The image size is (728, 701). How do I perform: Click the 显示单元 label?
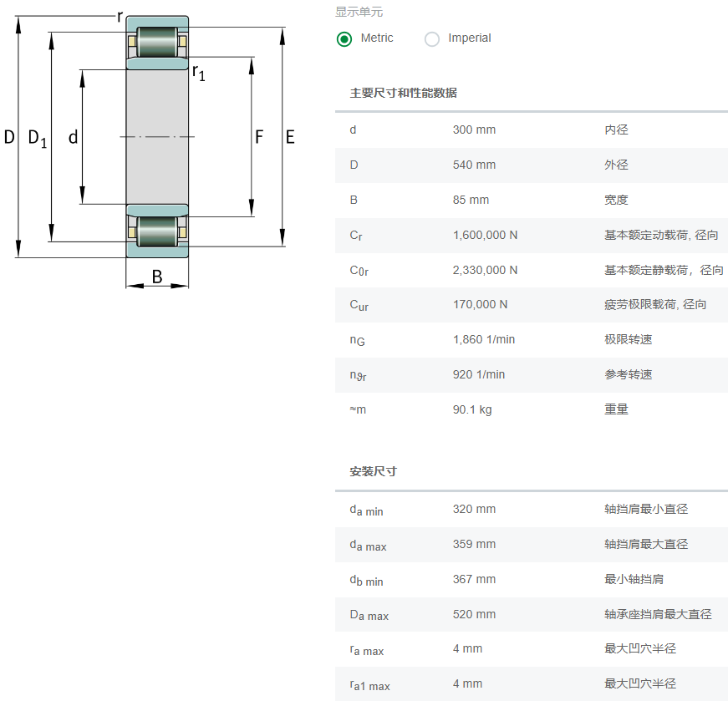(x=359, y=12)
